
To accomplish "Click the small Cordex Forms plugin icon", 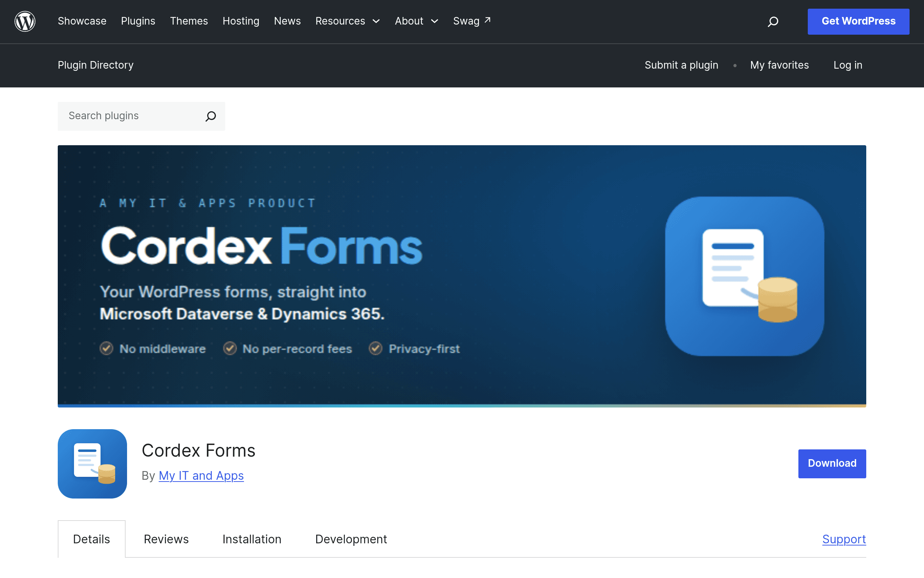I will [x=92, y=464].
